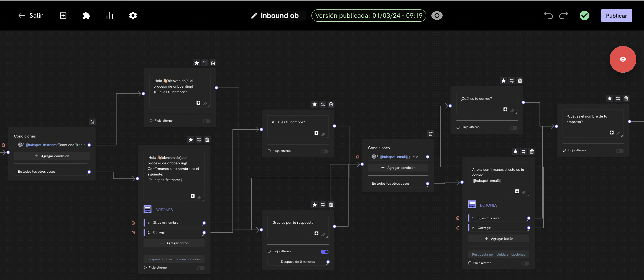Open the analytics bar chart icon

click(x=110, y=16)
